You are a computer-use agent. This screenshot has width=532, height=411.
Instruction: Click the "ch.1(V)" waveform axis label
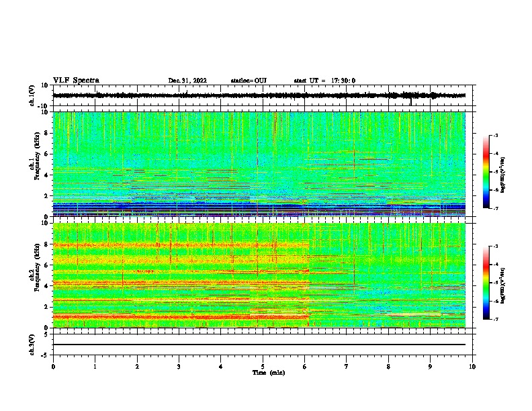pos(32,95)
